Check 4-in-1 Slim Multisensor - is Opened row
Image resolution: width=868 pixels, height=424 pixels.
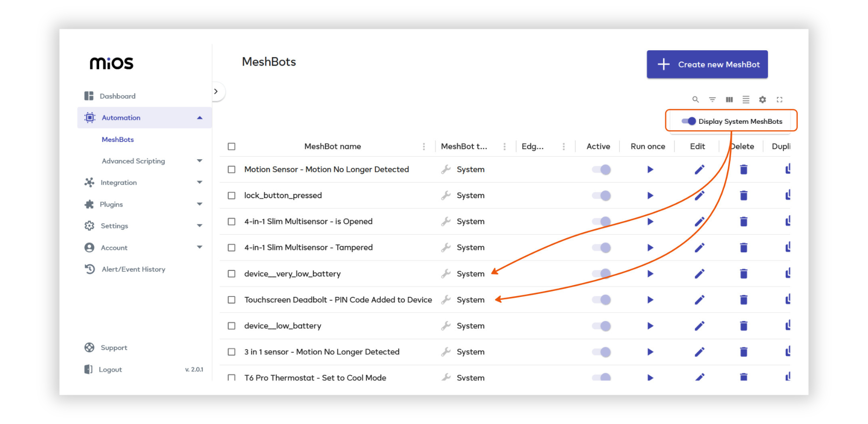231,222
